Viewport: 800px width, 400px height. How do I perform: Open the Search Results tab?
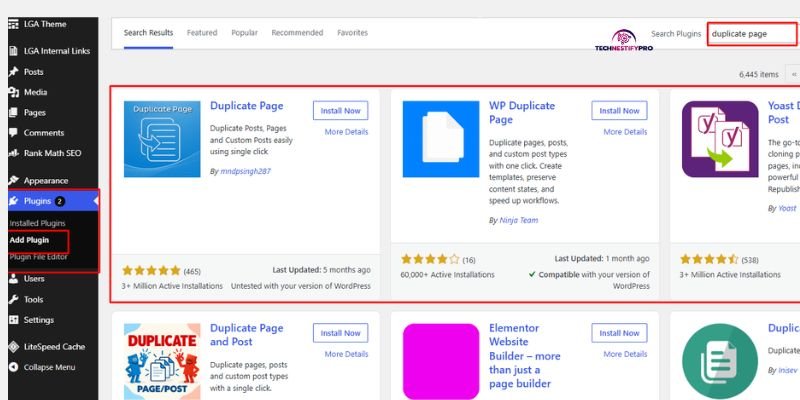click(148, 33)
